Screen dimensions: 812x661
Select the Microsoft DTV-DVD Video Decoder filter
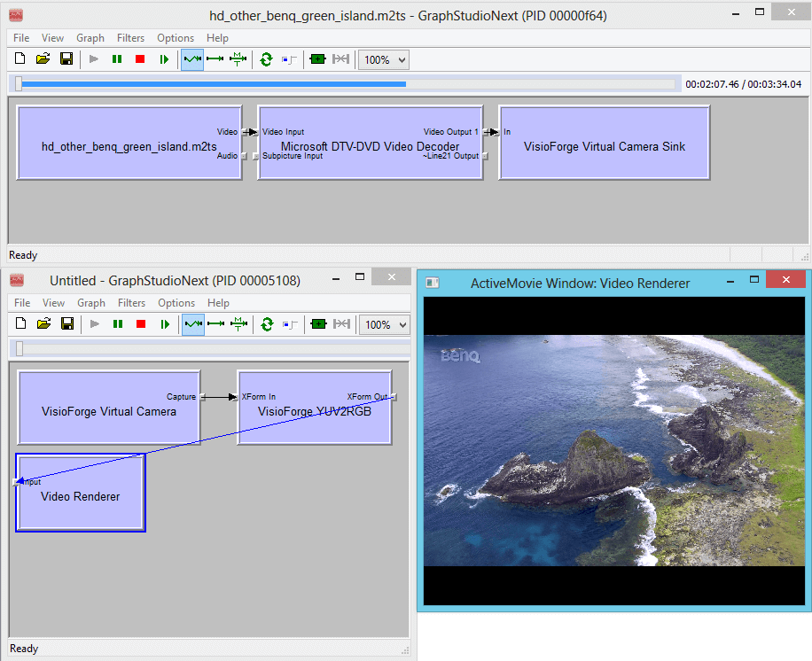click(x=371, y=143)
